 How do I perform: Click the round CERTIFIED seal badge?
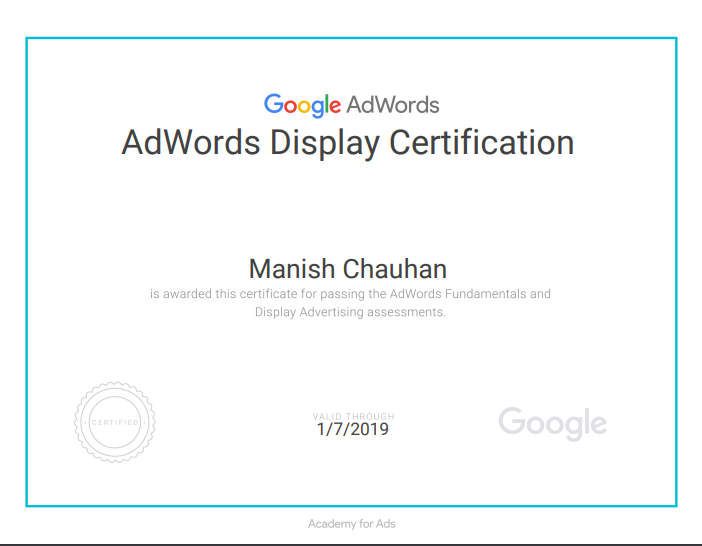point(115,422)
